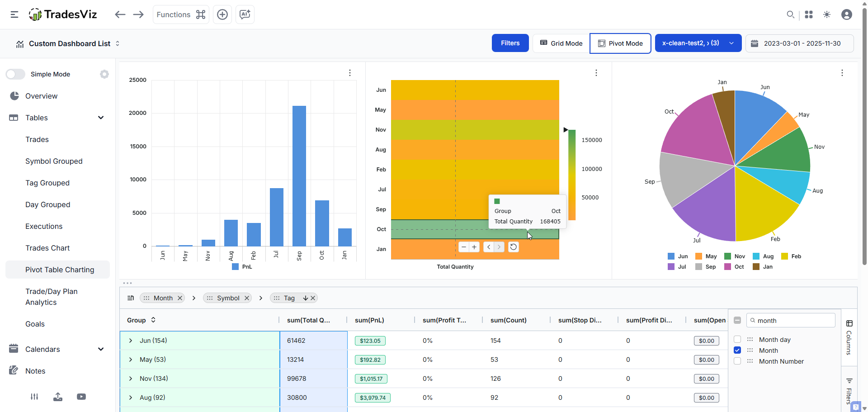Remove Month row group chip
The width and height of the screenshot is (868, 412).
pos(180,298)
